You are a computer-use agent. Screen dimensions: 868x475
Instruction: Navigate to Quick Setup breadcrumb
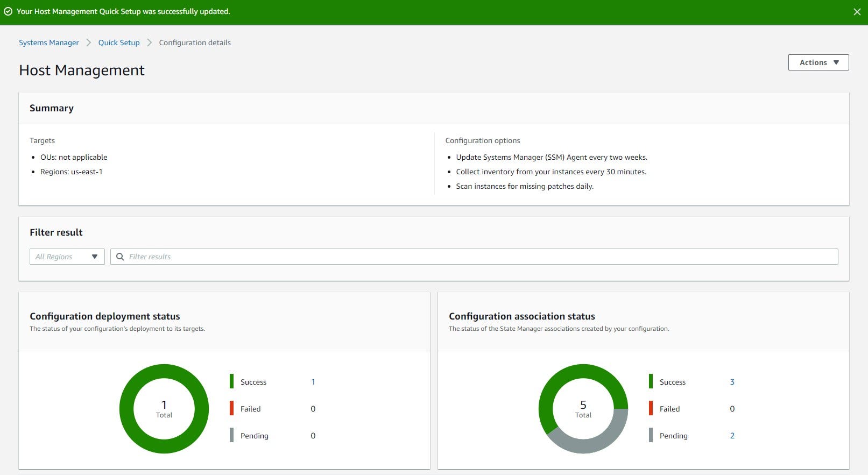119,42
